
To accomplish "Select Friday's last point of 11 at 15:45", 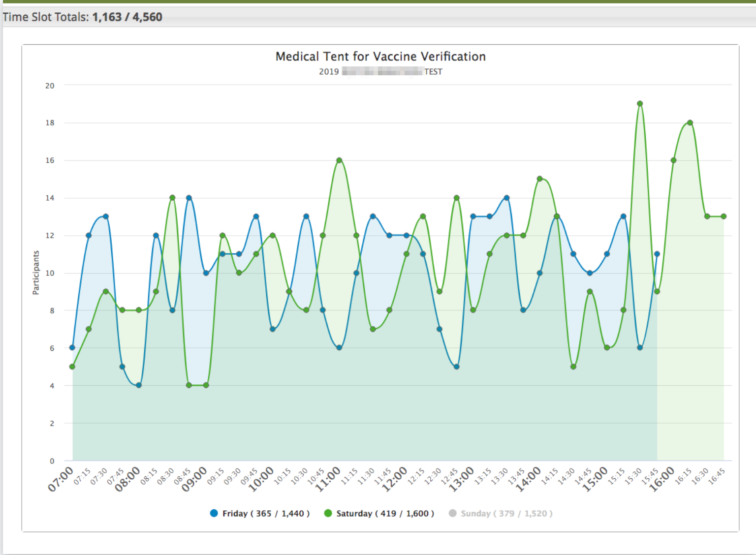I will pyautogui.click(x=657, y=254).
